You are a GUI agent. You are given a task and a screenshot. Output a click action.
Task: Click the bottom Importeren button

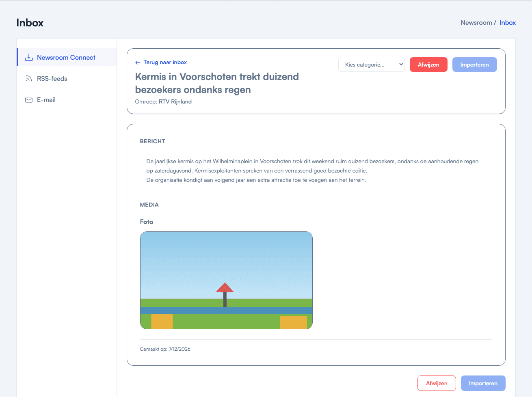click(483, 383)
